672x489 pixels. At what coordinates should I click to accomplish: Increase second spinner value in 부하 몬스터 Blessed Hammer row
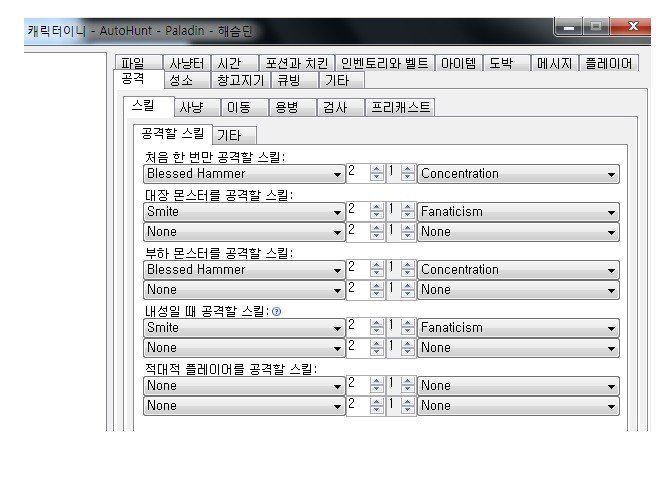(x=407, y=266)
